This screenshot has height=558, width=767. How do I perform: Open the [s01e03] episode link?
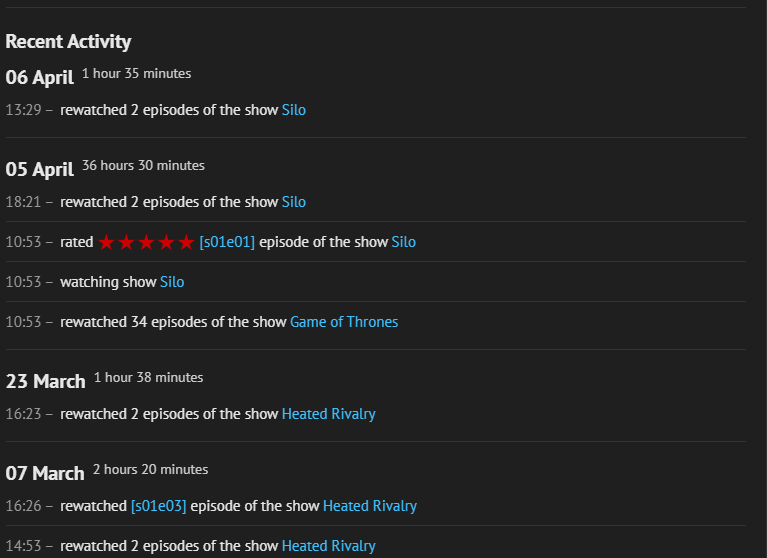(x=158, y=506)
